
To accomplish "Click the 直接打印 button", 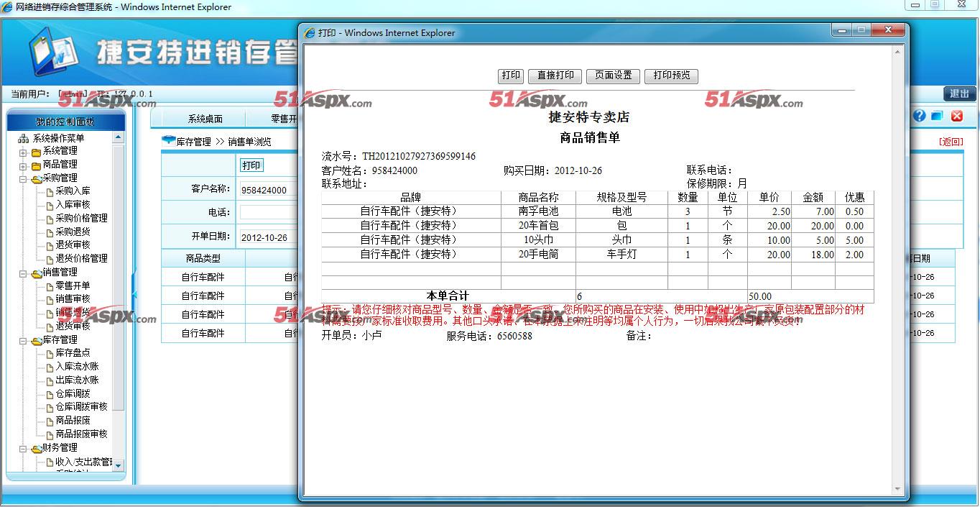I will [x=555, y=76].
